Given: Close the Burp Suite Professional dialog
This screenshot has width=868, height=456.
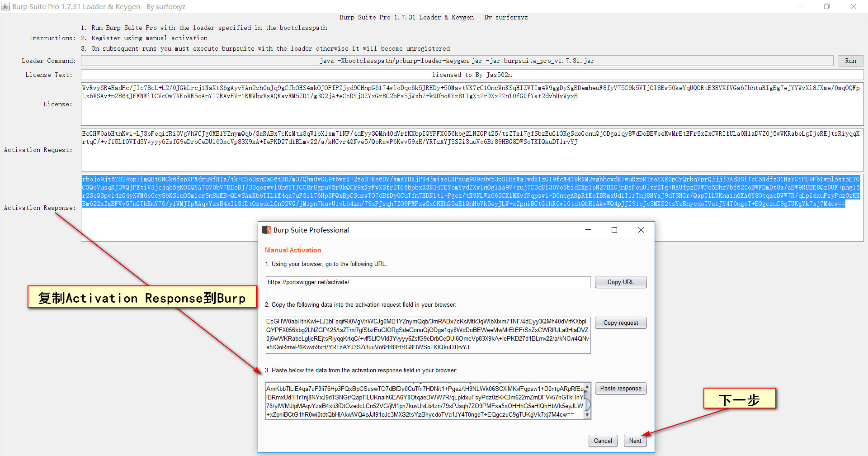Looking at the screenshot, I should (641, 230).
